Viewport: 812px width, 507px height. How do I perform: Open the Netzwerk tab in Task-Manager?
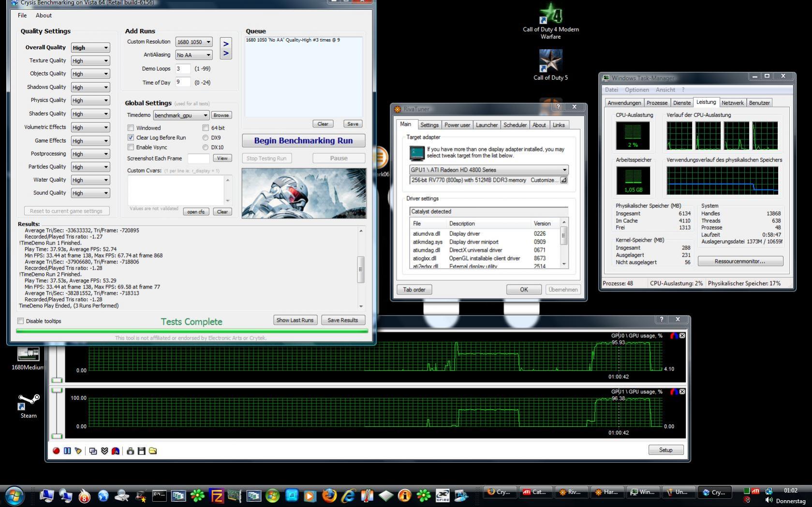733,103
